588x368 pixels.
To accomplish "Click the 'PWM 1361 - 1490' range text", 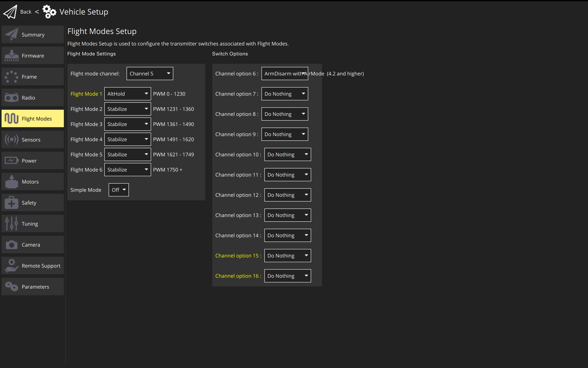I will pyautogui.click(x=173, y=124).
